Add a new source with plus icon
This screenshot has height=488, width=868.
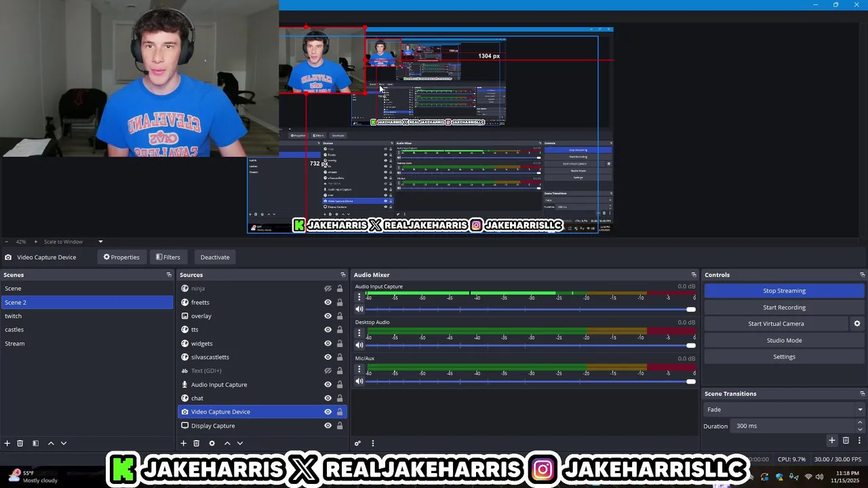[x=183, y=443]
